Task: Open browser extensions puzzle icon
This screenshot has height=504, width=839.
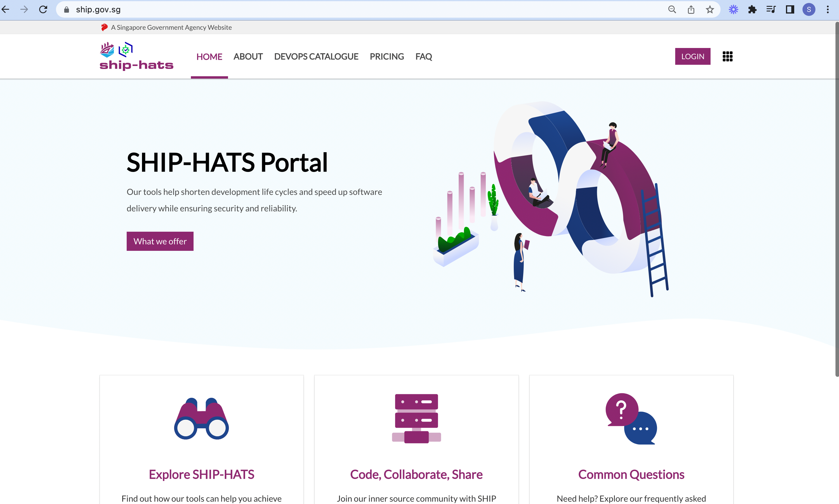Action: 752,9
